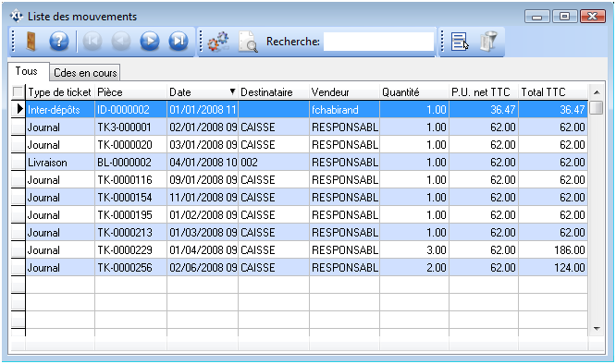Open help with the question mark icon
This screenshot has width=616, height=364.
click(59, 42)
